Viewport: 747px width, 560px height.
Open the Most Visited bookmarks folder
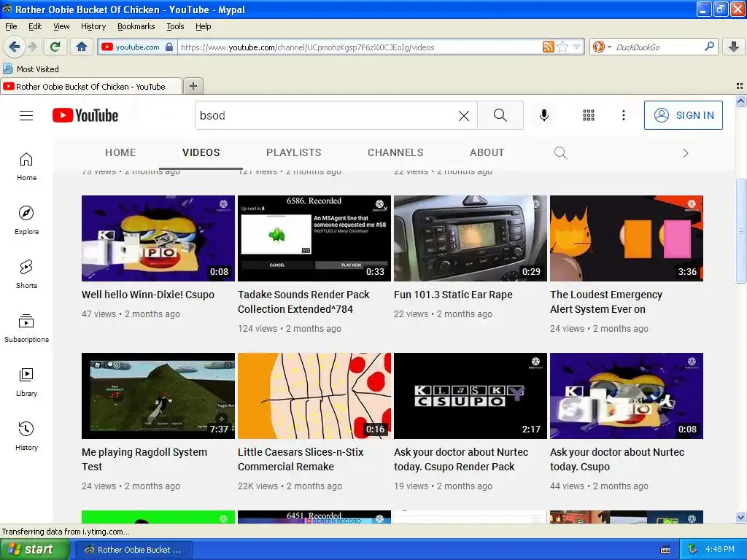pos(31,69)
